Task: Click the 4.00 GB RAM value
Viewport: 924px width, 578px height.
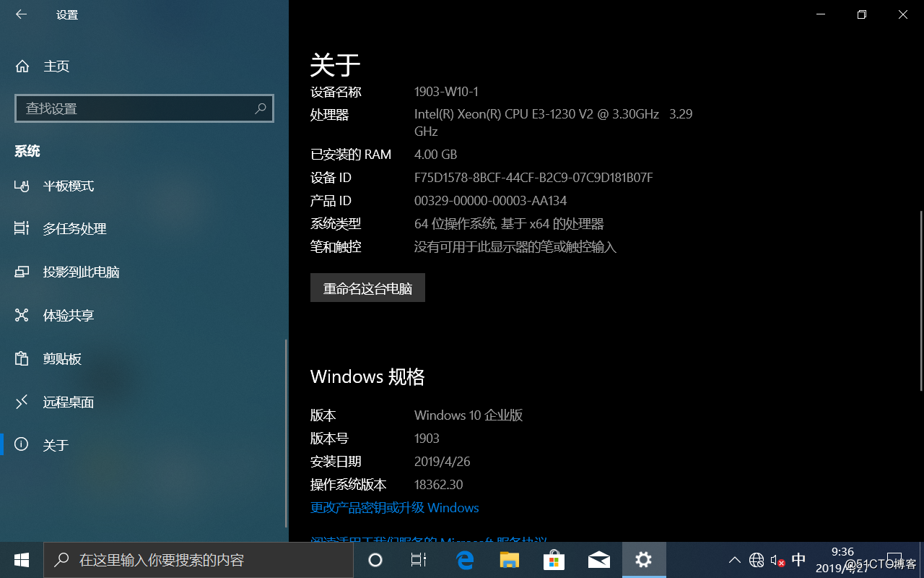Action: 435,154
